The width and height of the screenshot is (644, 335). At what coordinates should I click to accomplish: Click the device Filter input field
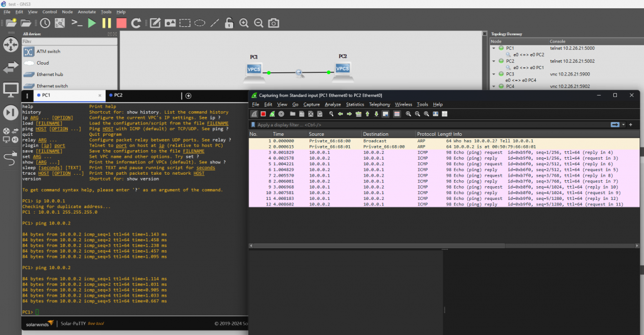click(69, 41)
